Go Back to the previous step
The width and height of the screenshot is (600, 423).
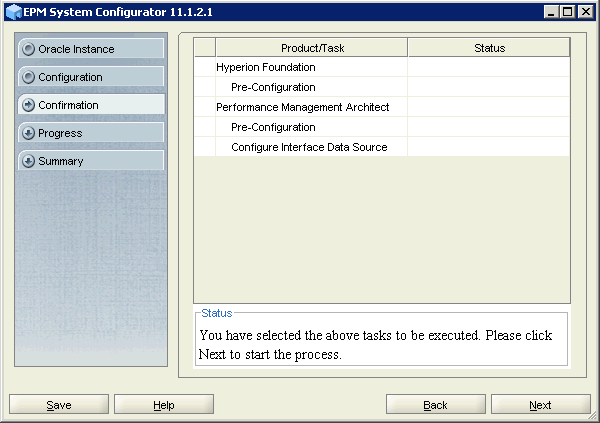click(435, 405)
